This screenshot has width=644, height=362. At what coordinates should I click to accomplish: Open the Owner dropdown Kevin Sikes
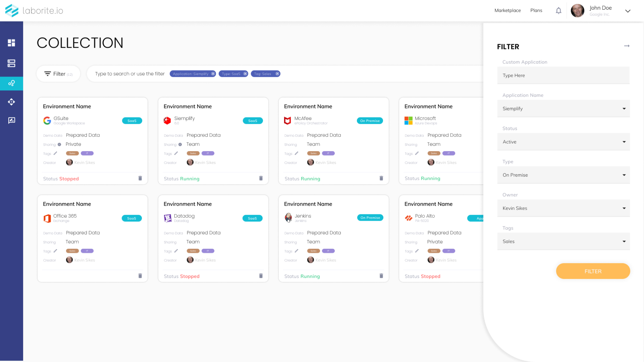563,208
